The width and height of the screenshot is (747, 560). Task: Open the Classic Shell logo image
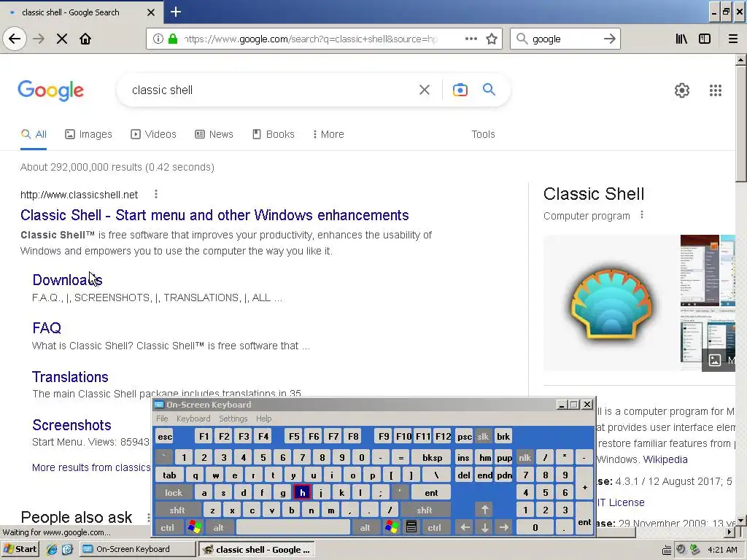click(611, 303)
